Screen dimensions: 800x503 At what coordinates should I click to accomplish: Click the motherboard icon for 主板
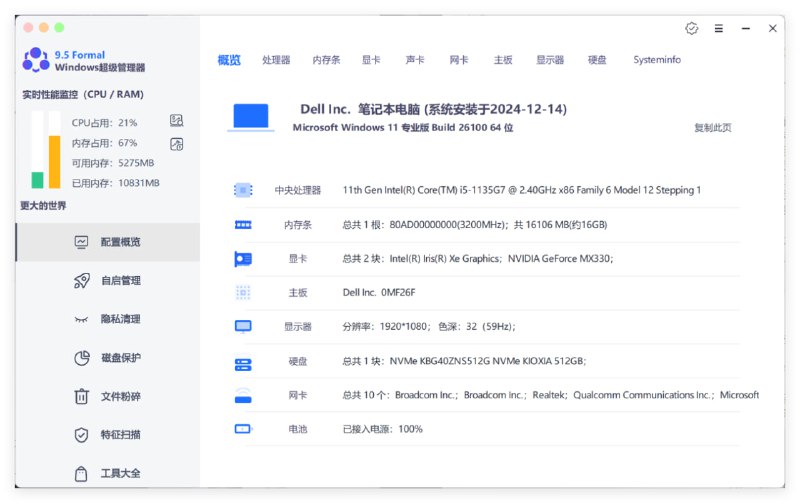pyautogui.click(x=243, y=293)
